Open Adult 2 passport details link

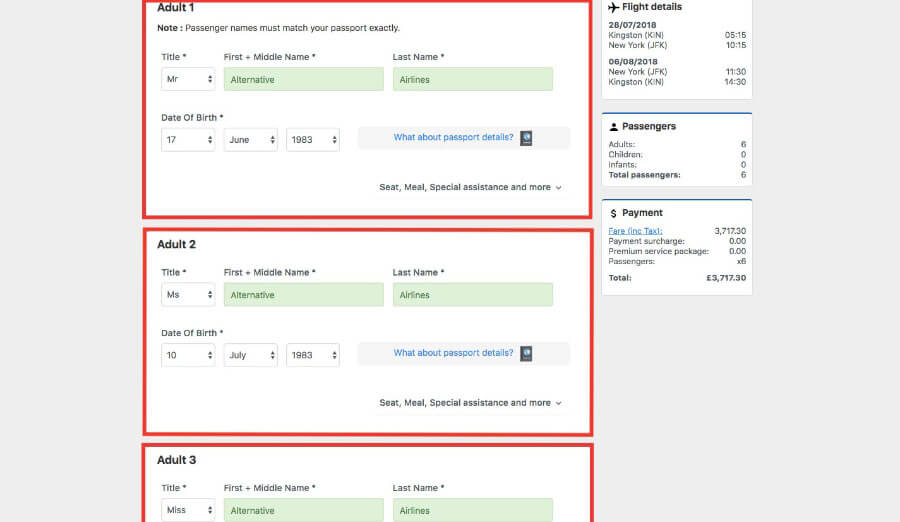(x=453, y=353)
